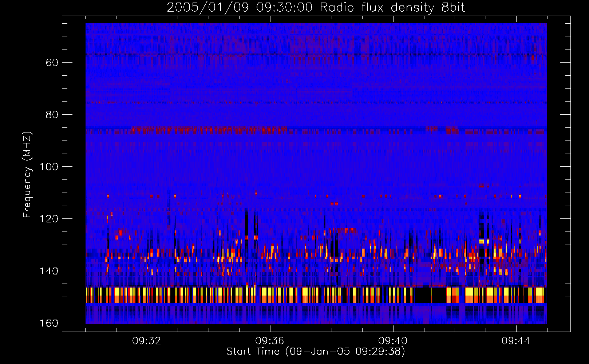Click the 120 frequency tick label
589x364 pixels.
coord(49,219)
